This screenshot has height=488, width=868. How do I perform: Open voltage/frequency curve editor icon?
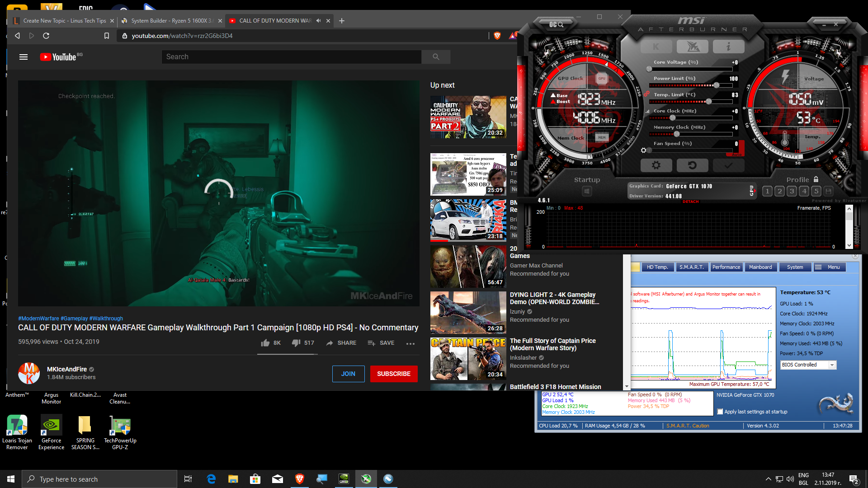647,111
